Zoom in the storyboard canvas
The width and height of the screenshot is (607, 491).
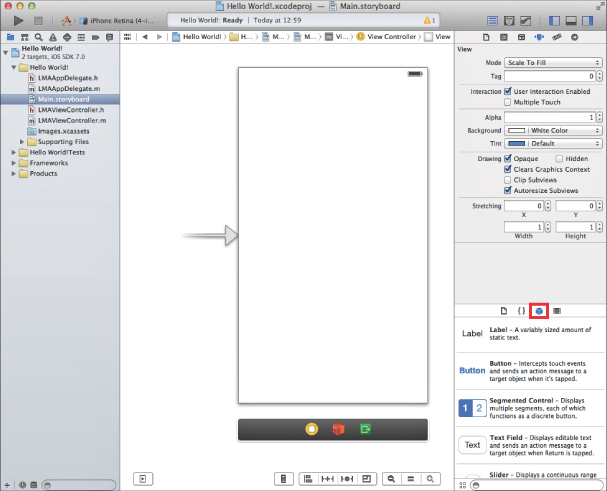click(x=430, y=479)
